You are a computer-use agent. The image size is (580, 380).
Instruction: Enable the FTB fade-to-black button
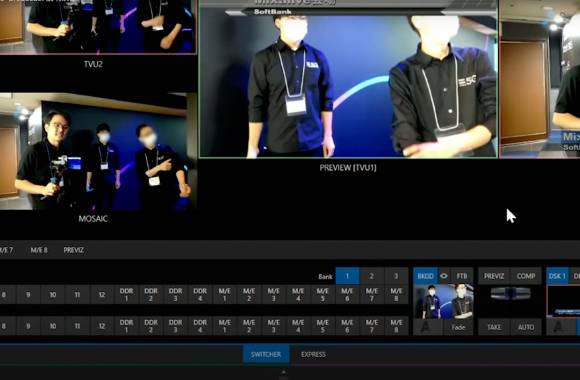pos(462,276)
